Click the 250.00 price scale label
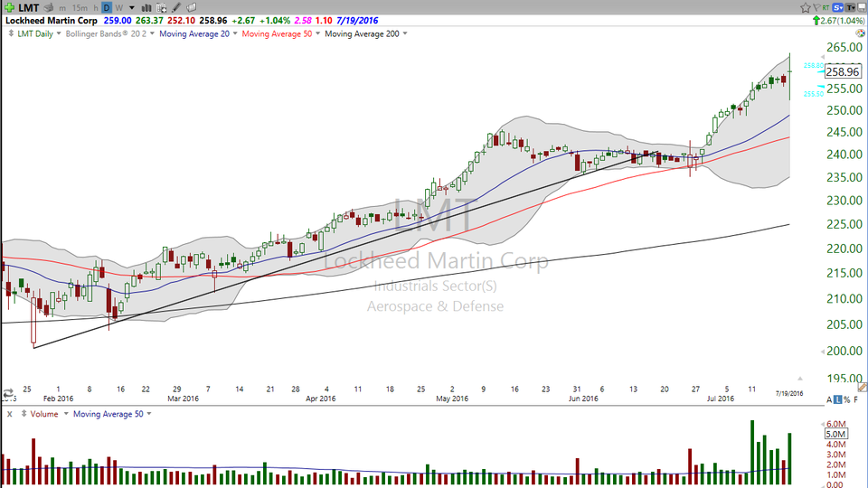The image size is (868, 488). pyautogui.click(x=844, y=110)
